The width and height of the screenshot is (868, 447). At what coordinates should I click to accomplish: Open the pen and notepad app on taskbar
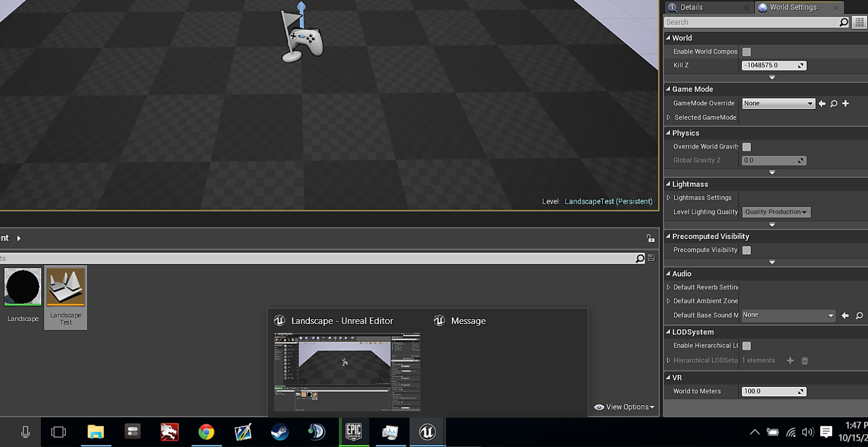[x=243, y=432]
